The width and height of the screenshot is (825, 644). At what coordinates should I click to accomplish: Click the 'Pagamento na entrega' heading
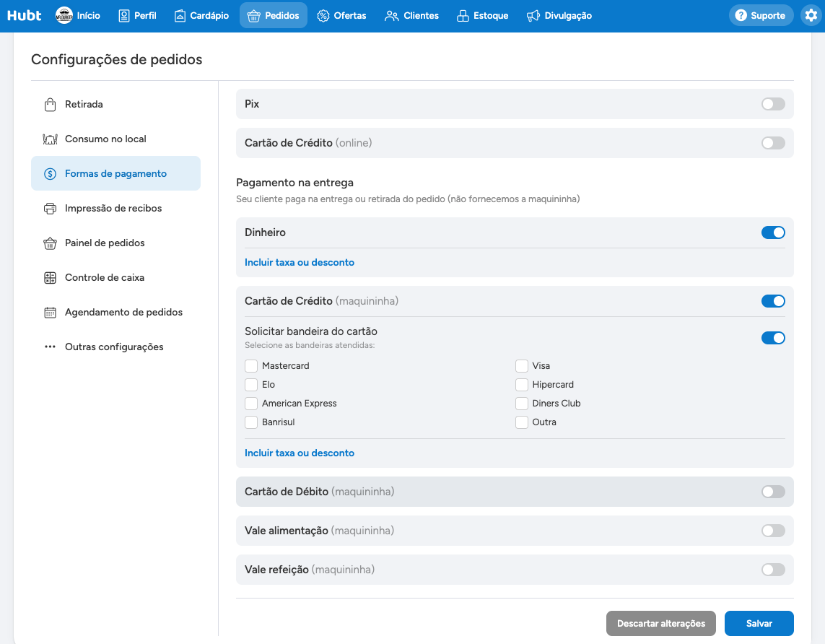point(294,183)
